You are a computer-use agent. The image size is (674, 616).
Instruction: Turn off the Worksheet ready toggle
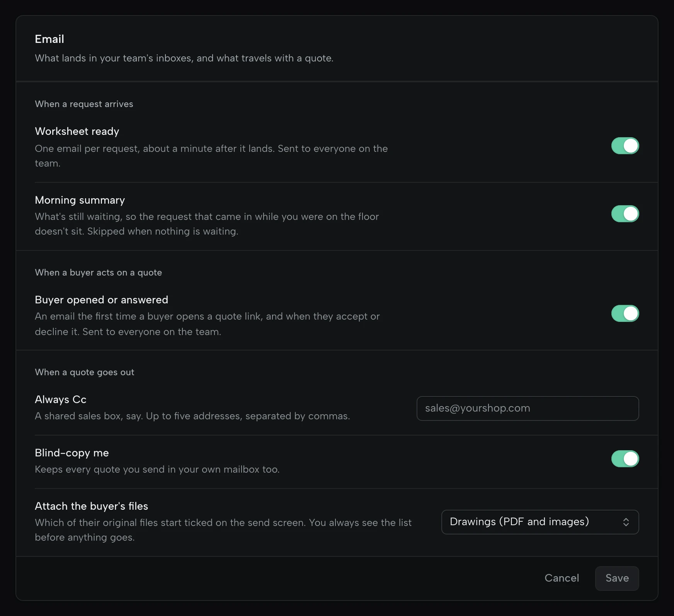(x=625, y=146)
